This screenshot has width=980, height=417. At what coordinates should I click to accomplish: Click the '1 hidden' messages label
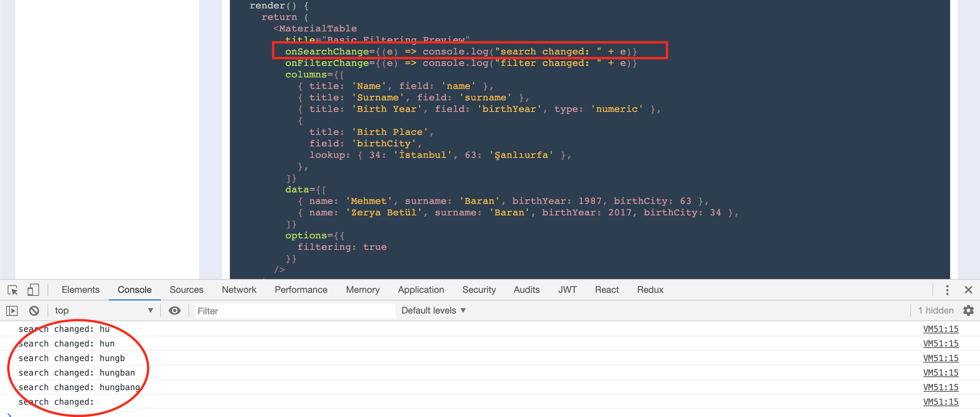coord(936,310)
